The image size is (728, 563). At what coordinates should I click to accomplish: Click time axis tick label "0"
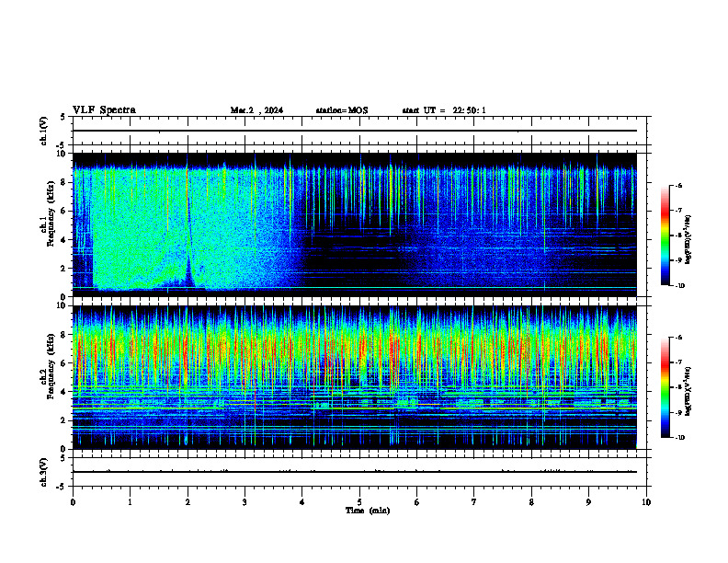point(73,502)
